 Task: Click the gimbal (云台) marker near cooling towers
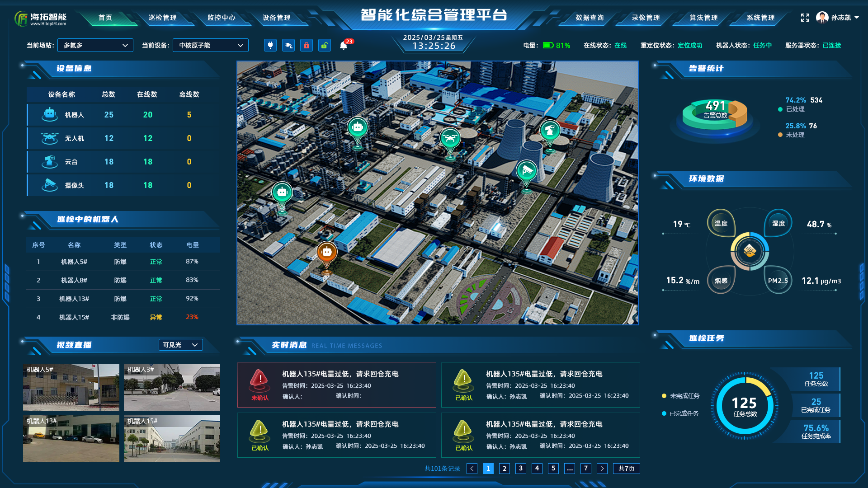[x=550, y=131]
